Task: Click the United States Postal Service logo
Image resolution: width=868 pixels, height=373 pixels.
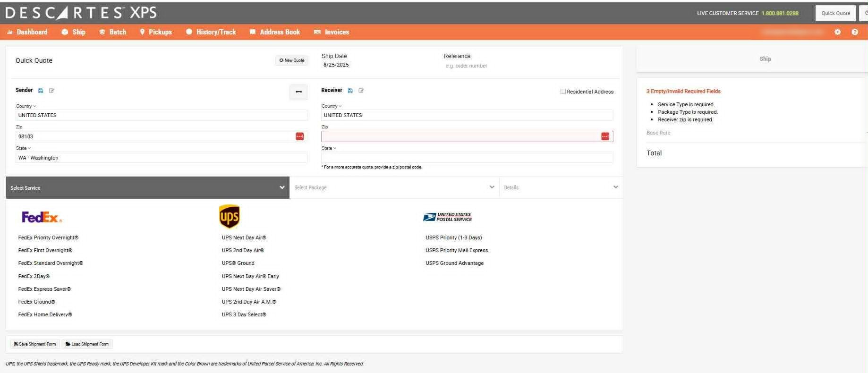Action: pos(447,217)
